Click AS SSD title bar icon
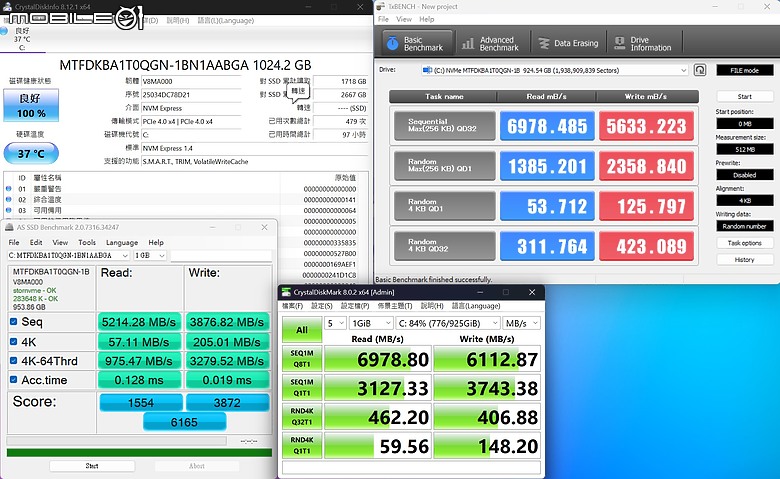The height and width of the screenshot is (479, 780). click(9, 227)
